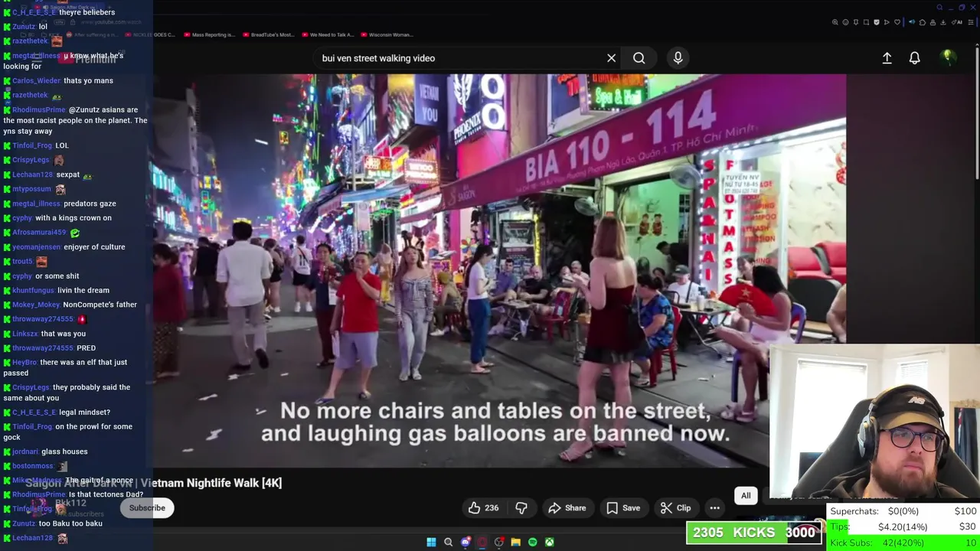
Task: Click username HeyBro in chat
Action: [x=24, y=362]
